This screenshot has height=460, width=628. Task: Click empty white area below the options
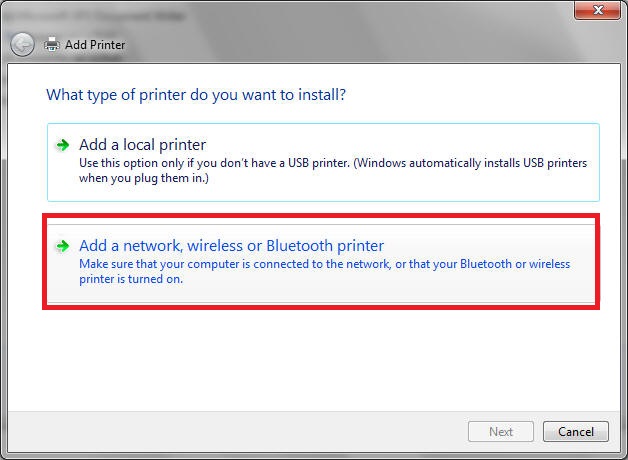coord(314,360)
